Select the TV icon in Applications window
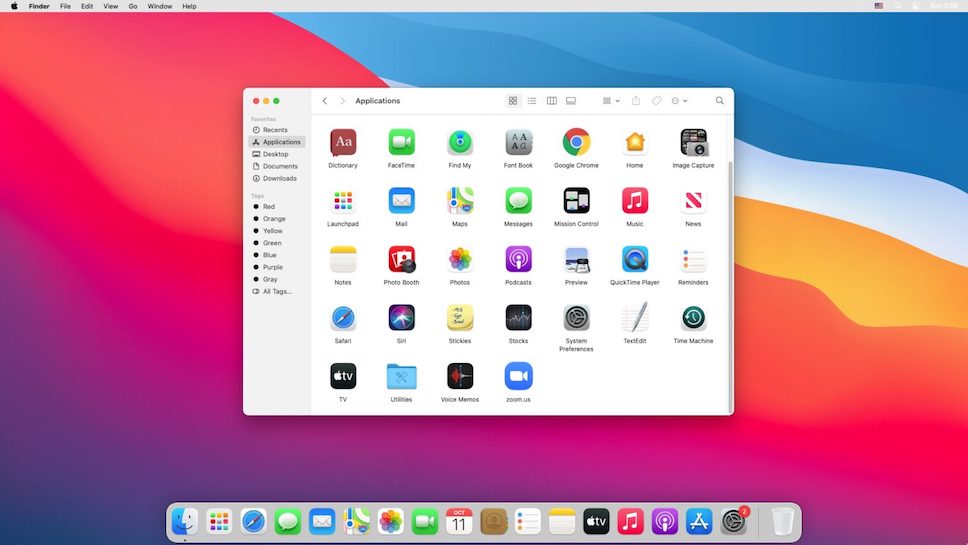Viewport: 968px width, 545px height. point(343,377)
